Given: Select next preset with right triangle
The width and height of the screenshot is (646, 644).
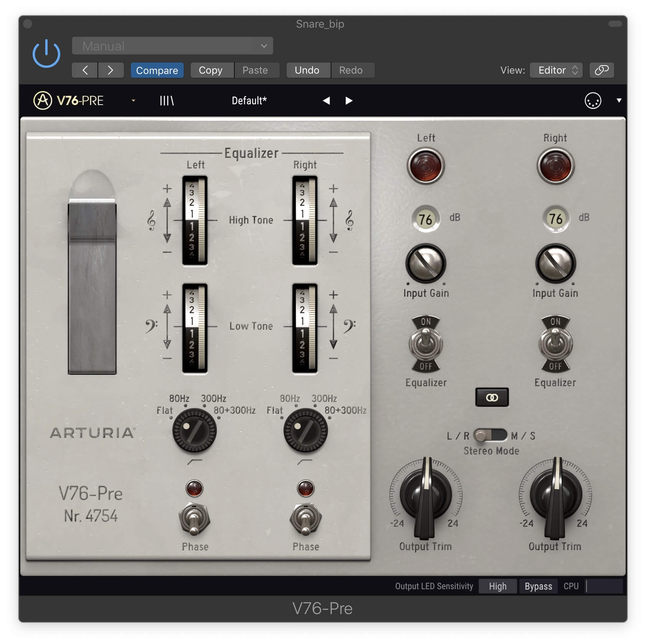Looking at the screenshot, I should pyautogui.click(x=349, y=100).
